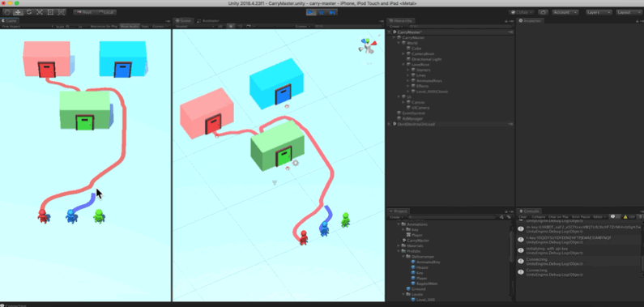Select the Rect transform tool
This screenshot has height=307, width=644.
pos(50,12)
